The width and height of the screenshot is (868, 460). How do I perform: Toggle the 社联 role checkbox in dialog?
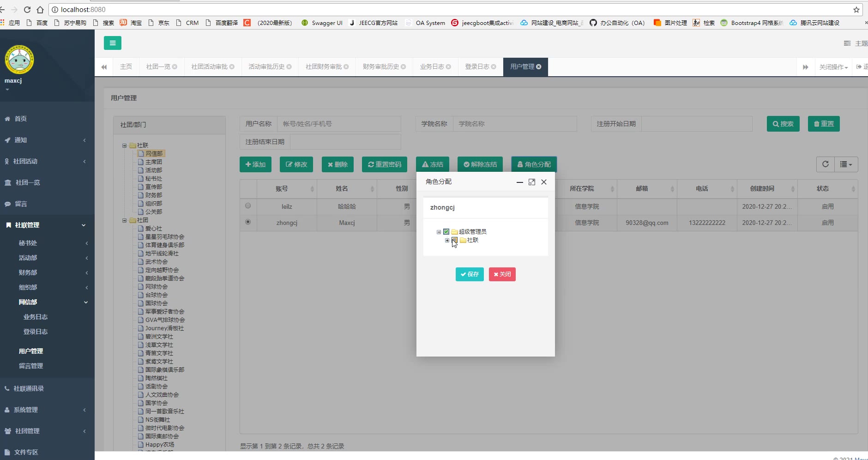click(455, 240)
